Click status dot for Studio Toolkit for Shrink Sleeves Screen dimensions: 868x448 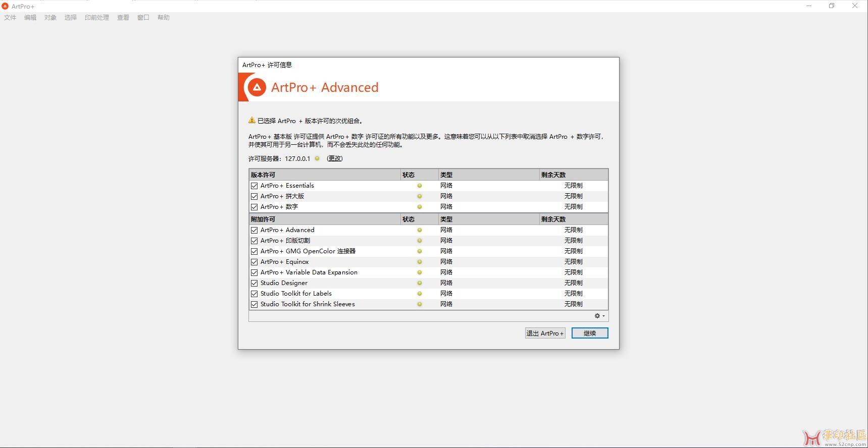tap(420, 304)
